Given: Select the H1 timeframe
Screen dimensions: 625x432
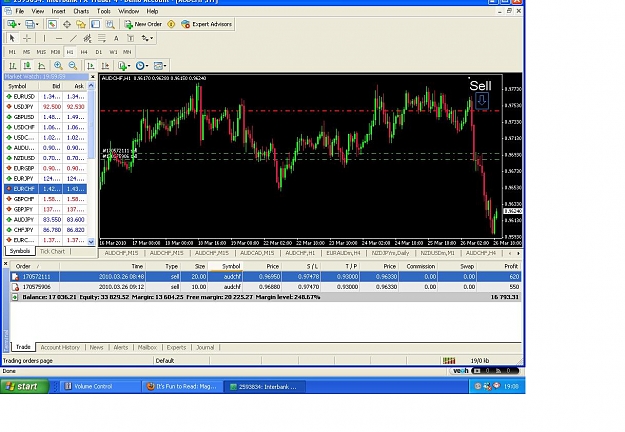Looking at the screenshot, I should point(70,52).
